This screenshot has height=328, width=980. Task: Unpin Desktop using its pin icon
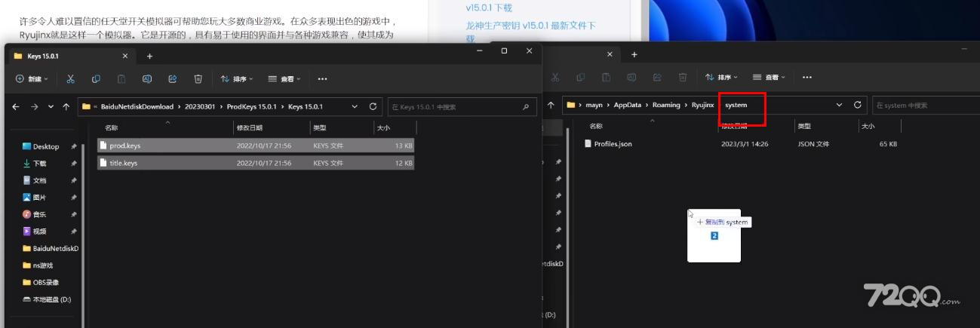(x=74, y=146)
